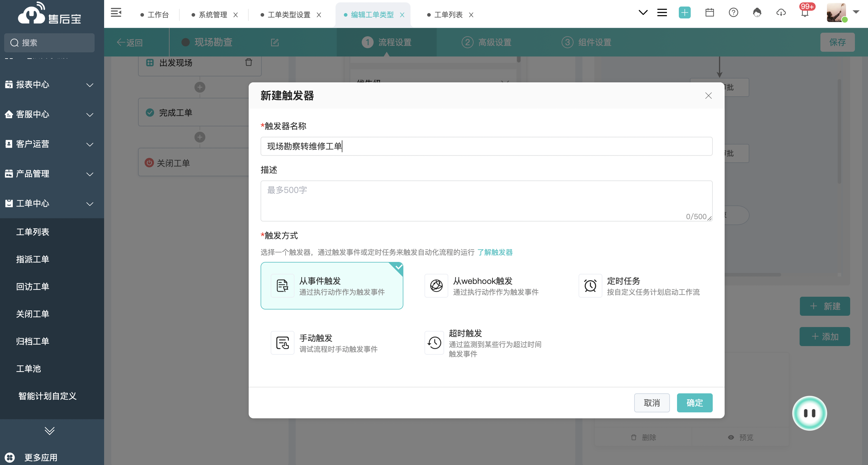Click the 触发器名称 input field

coord(486,146)
